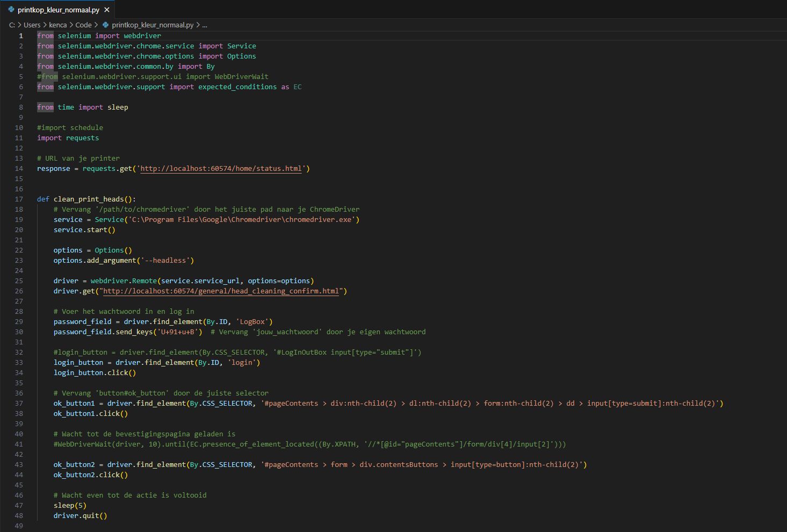Click 'expected_conditions' on line 6
The image size is (787, 532).
click(x=237, y=87)
